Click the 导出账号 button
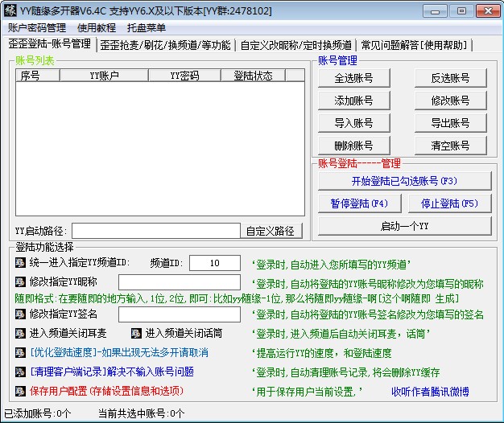The width and height of the screenshot is (504, 423). pyautogui.click(x=451, y=123)
